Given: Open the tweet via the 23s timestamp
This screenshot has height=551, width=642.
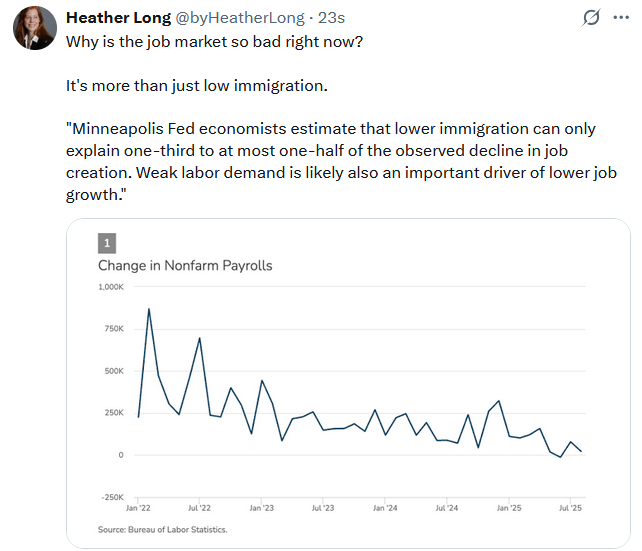Looking at the screenshot, I should tap(331, 18).
